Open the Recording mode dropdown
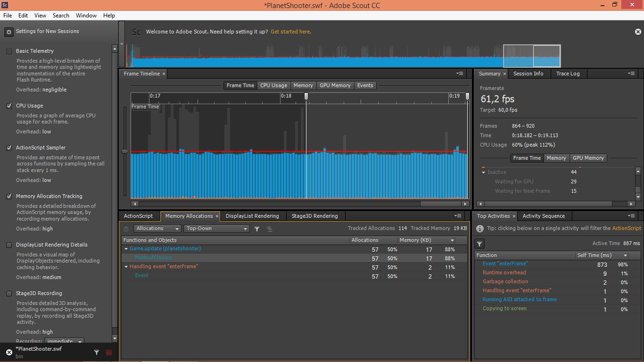 (65, 341)
